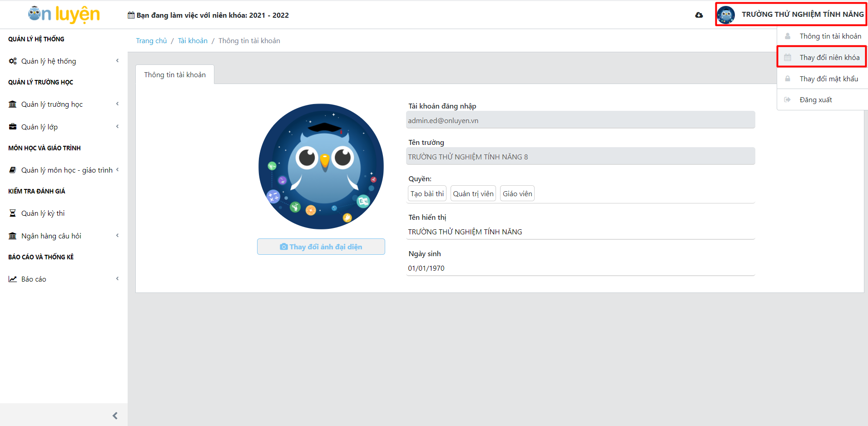Click the Tạo bài thi role tag
Viewport: 868px width, 426px height.
coord(427,193)
